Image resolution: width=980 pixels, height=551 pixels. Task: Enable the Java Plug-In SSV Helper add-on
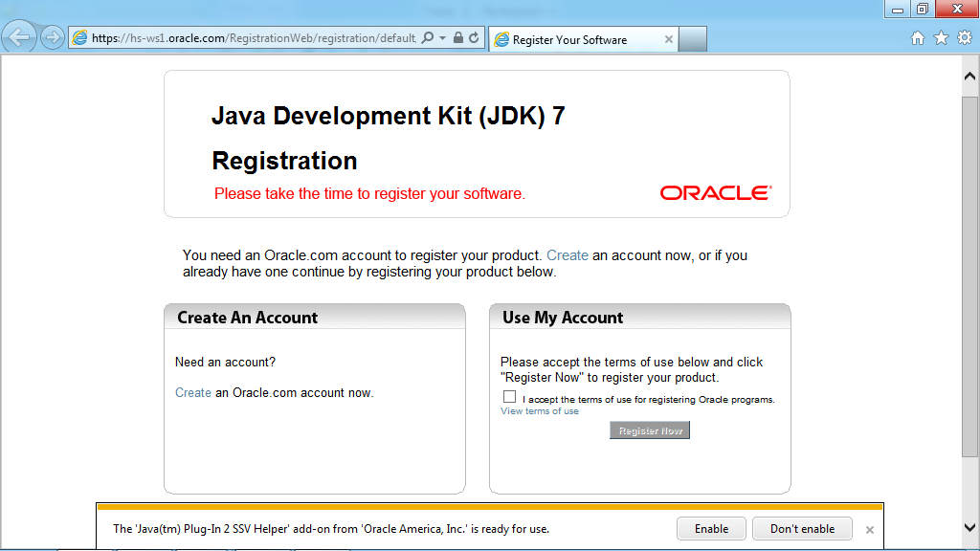coord(711,528)
